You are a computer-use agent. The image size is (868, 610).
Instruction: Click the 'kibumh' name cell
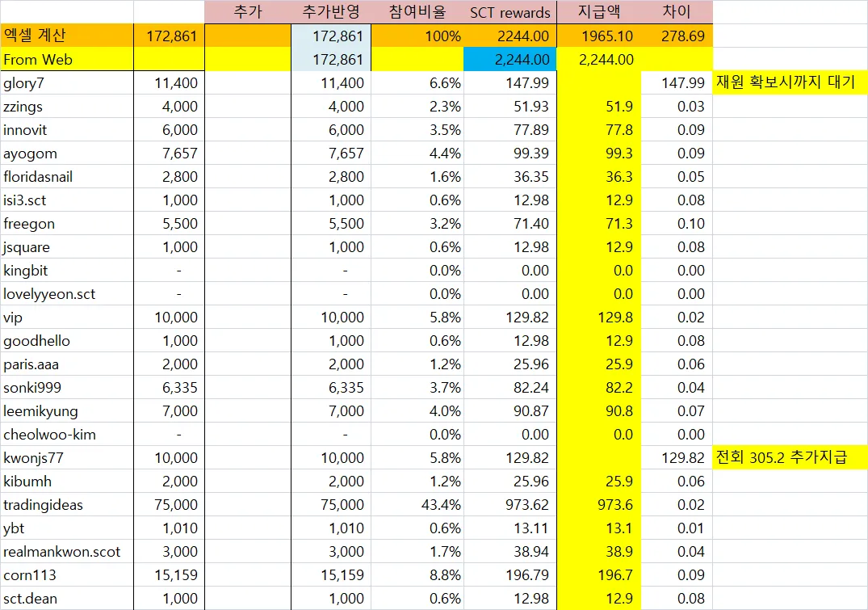(66, 481)
